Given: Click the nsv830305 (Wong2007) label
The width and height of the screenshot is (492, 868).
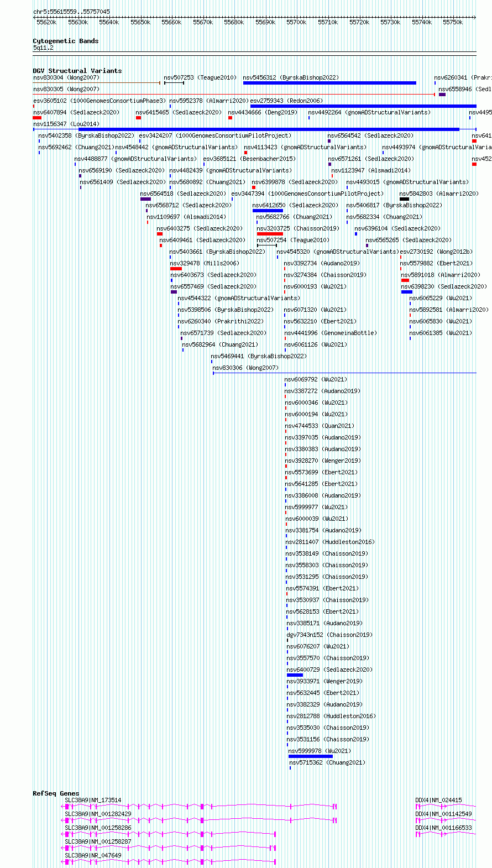Looking at the screenshot, I should (66, 89).
